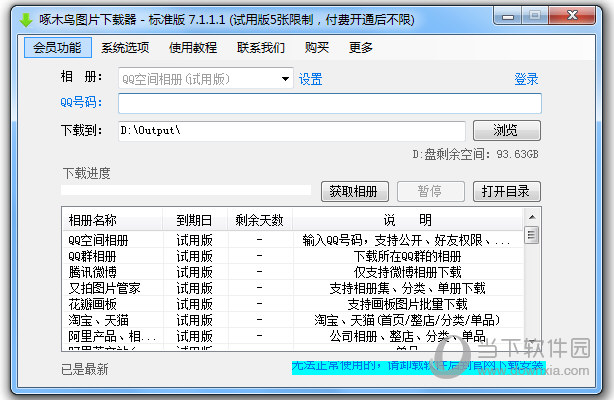Click the green arrow app icon in title bar
This screenshot has height=400, width=614.
[26, 20]
